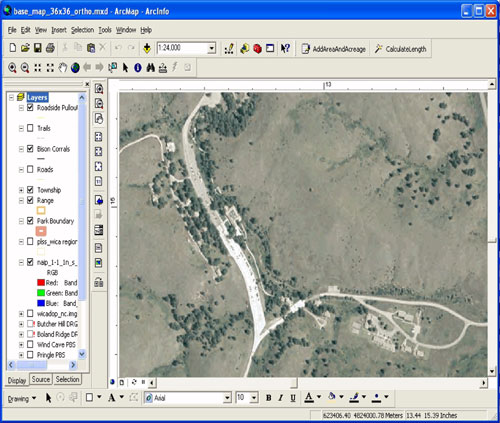Click the CalculateLength button

point(401,49)
